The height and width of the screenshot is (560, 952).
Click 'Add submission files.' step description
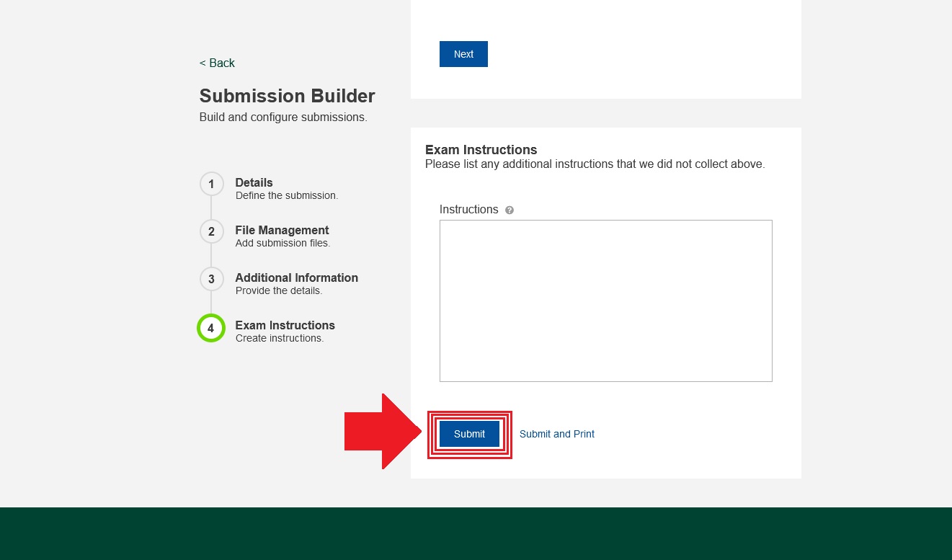coord(283,243)
